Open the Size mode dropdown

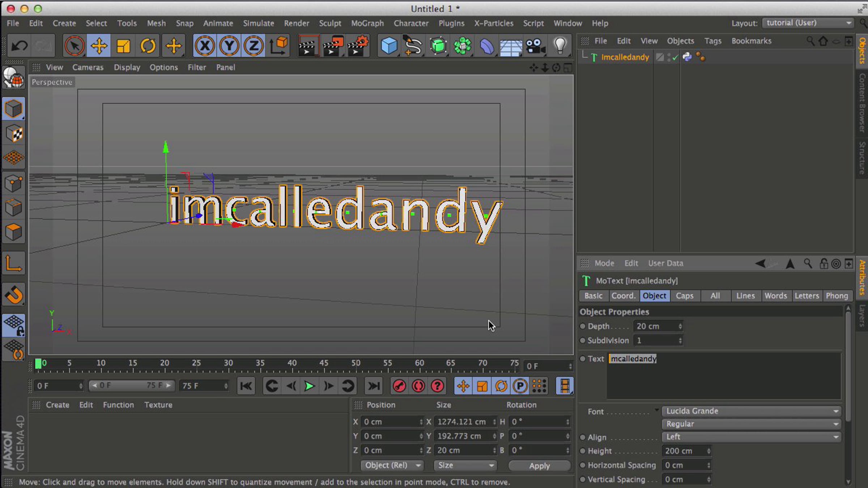[x=465, y=465]
